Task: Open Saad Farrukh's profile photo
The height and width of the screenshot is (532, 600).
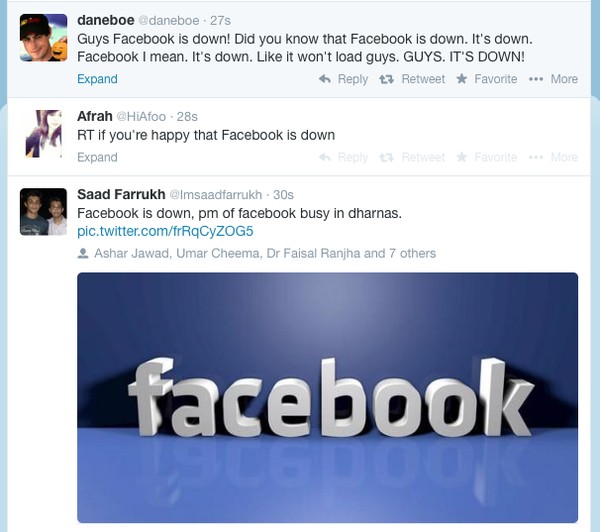Action: coord(44,212)
